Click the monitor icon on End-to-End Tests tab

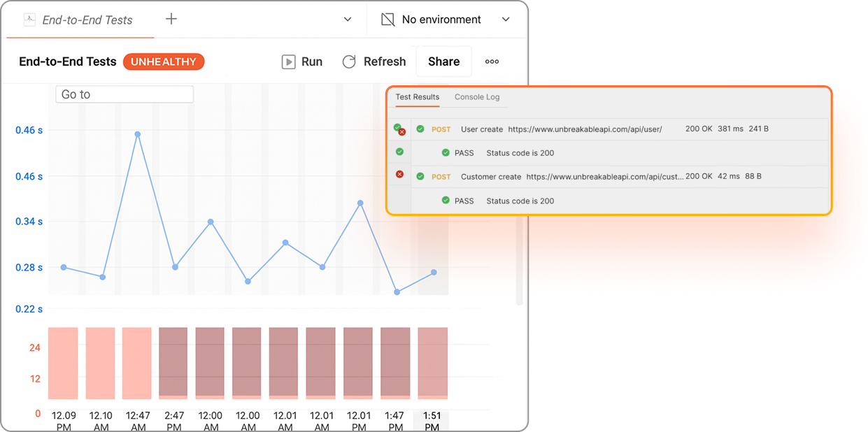29,20
